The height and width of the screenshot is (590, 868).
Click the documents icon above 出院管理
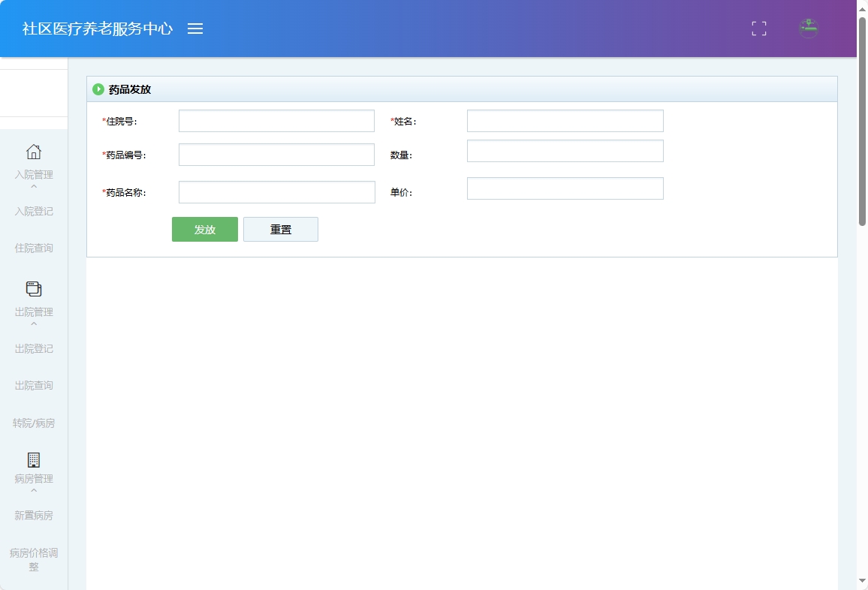34,288
